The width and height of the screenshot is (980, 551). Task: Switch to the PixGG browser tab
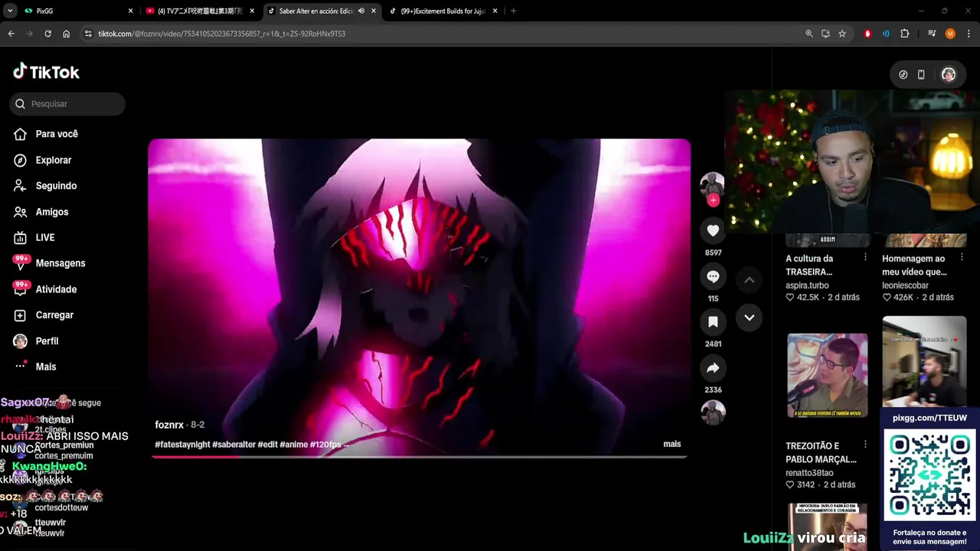78,11
